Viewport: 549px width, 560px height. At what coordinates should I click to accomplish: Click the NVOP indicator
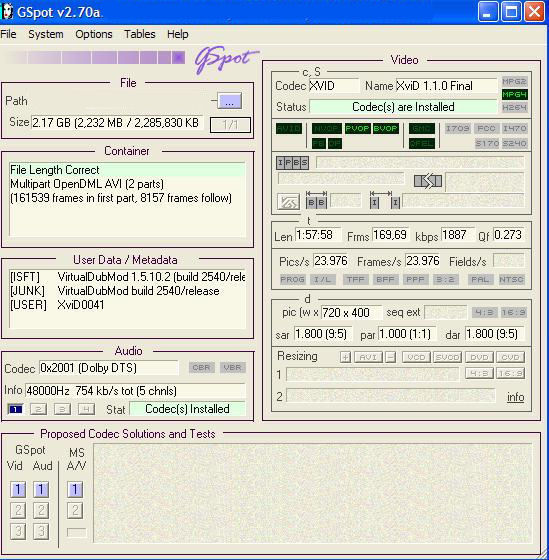pyautogui.click(x=326, y=129)
